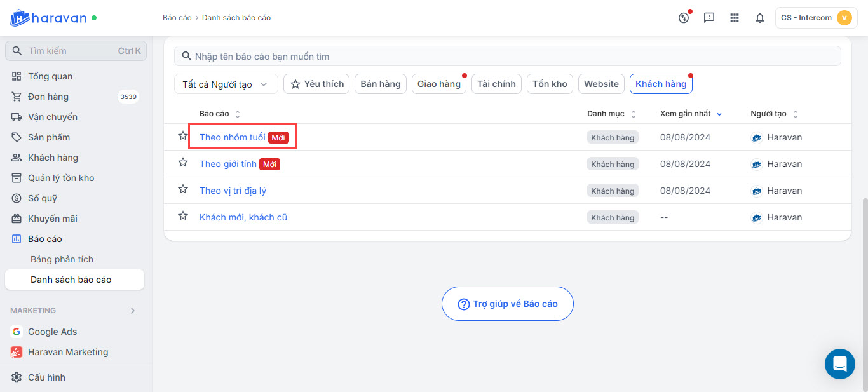Click the report name search field
The width and height of the screenshot is (868, 392).
tap(508, 57)
